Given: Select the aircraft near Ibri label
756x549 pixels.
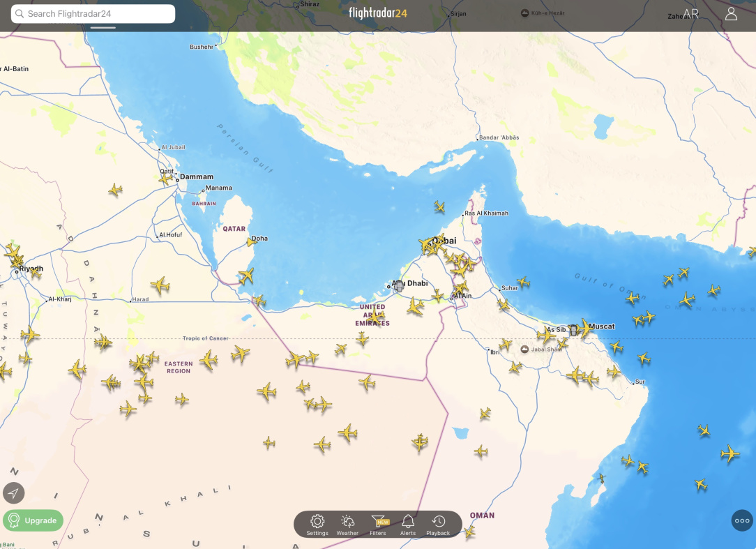Looking at the screenshot, I should coord(505,344).
